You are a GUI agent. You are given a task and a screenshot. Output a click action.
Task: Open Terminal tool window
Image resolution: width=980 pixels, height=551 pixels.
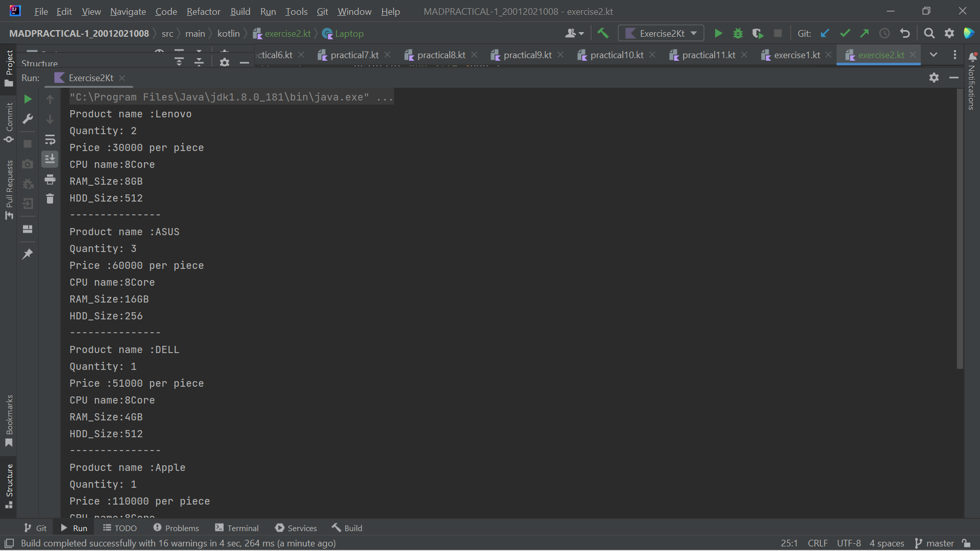coord(237,528)
